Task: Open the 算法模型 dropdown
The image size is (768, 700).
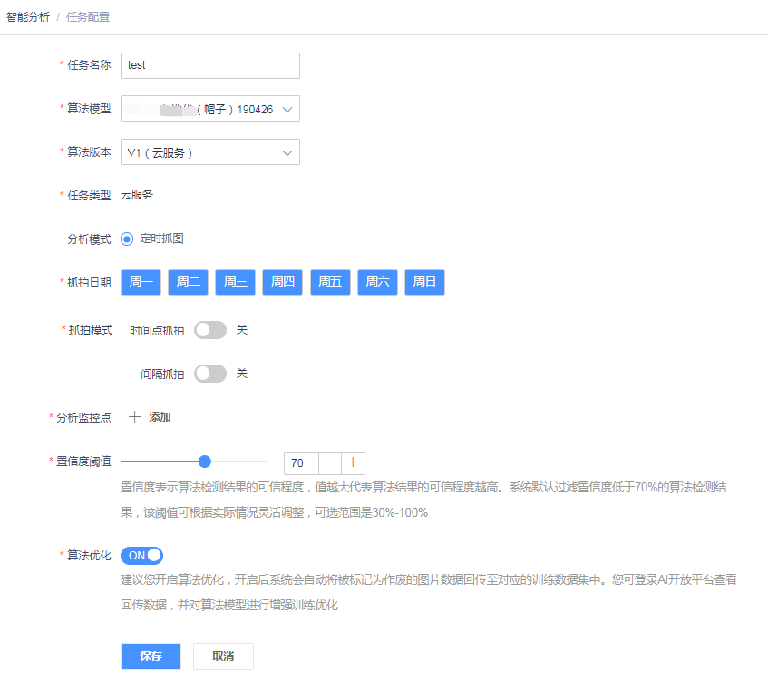Action: tap(210, 108)
